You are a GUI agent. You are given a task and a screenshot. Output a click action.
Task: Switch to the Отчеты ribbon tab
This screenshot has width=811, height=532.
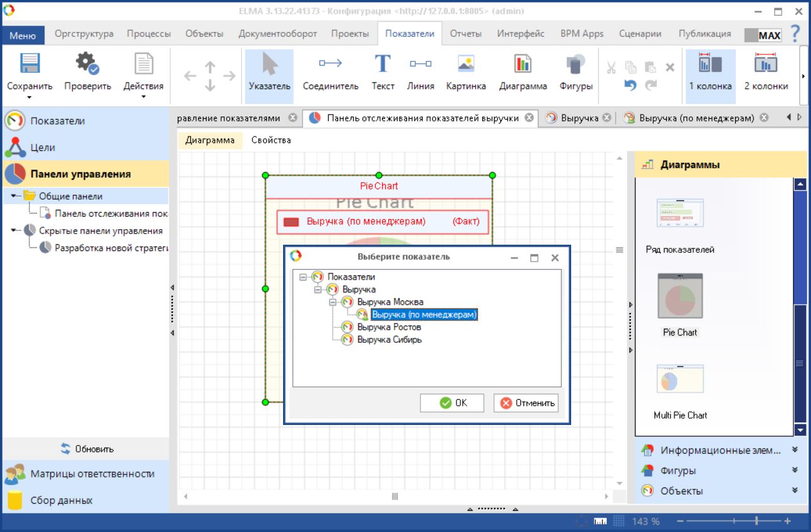[x=466, y=34]
